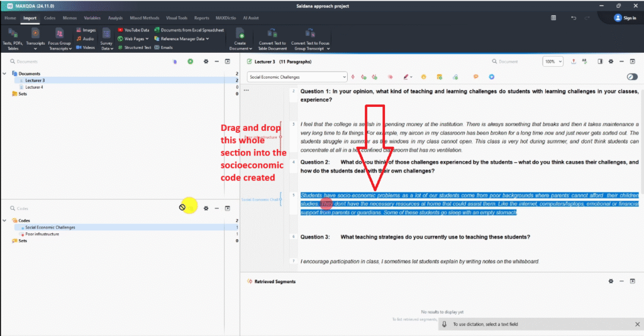This screenshot has height=336, width=644.
Task: Open the Social Economic Challenges code dropdown
Action: 344,77
